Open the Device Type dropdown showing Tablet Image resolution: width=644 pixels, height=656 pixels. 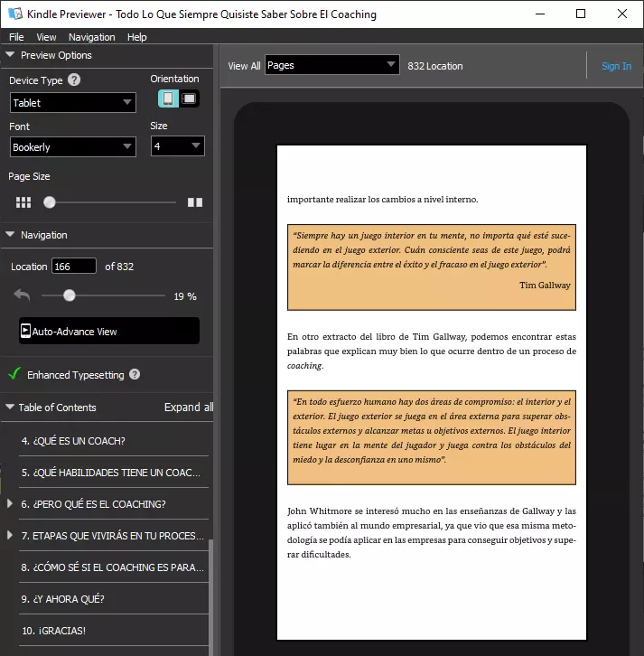tap(73, 102)
